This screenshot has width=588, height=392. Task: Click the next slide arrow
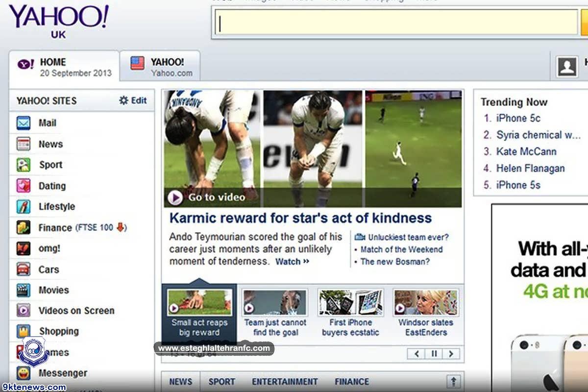pyautogui.click(x=451, y=354)
